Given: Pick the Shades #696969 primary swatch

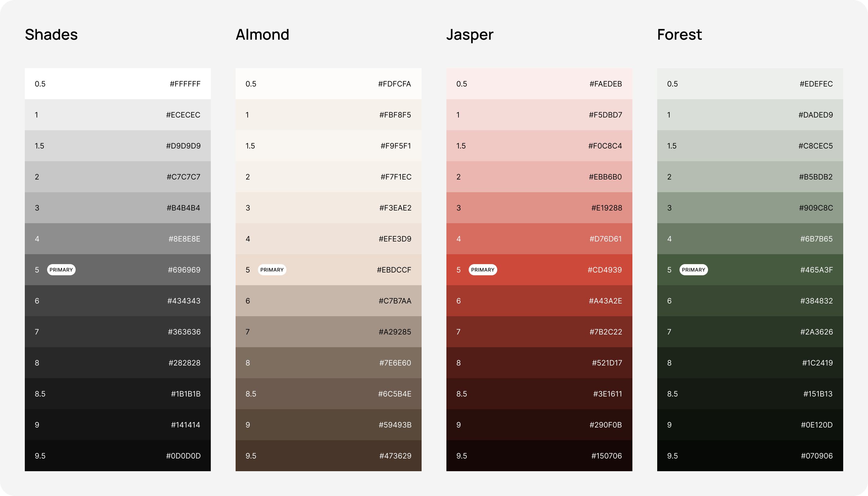Looking at the screenshot, I should tap(117, 270).
